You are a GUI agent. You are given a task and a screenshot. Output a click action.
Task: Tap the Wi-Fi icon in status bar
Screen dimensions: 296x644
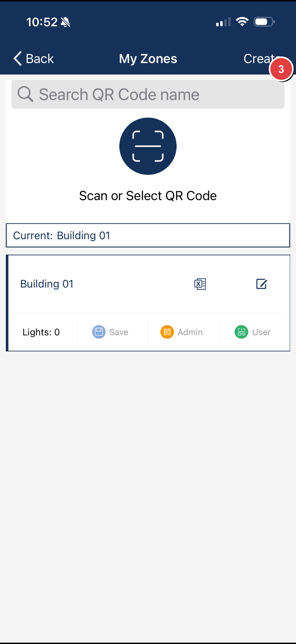pos(242,22)
